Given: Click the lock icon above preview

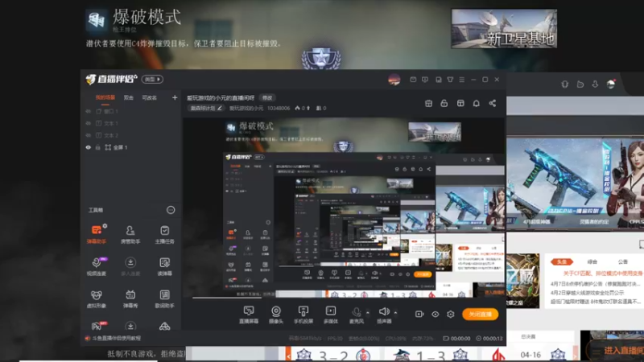Looking at the screenshot, I should click(444, 104).
